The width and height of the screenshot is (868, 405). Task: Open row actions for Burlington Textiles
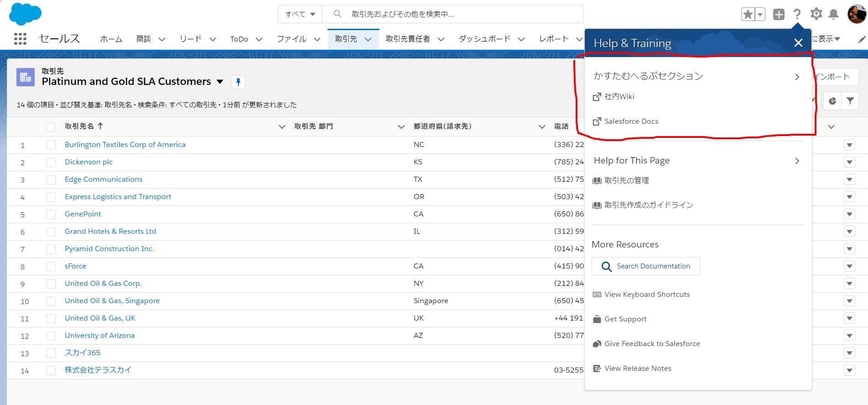point(849,145)
